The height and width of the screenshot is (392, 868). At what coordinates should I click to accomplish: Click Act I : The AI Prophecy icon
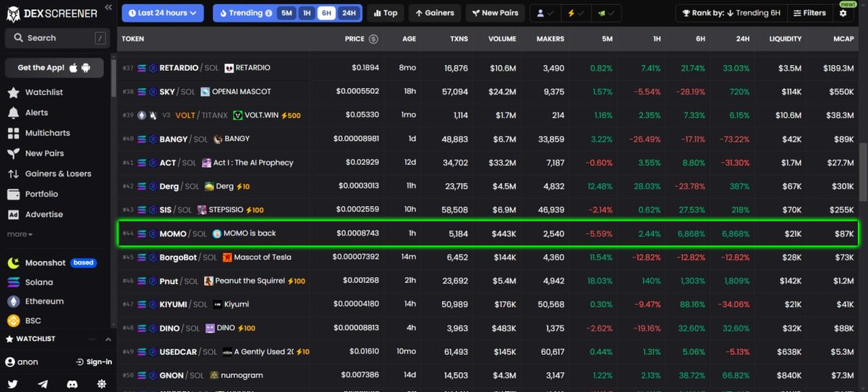click(206, 163)
